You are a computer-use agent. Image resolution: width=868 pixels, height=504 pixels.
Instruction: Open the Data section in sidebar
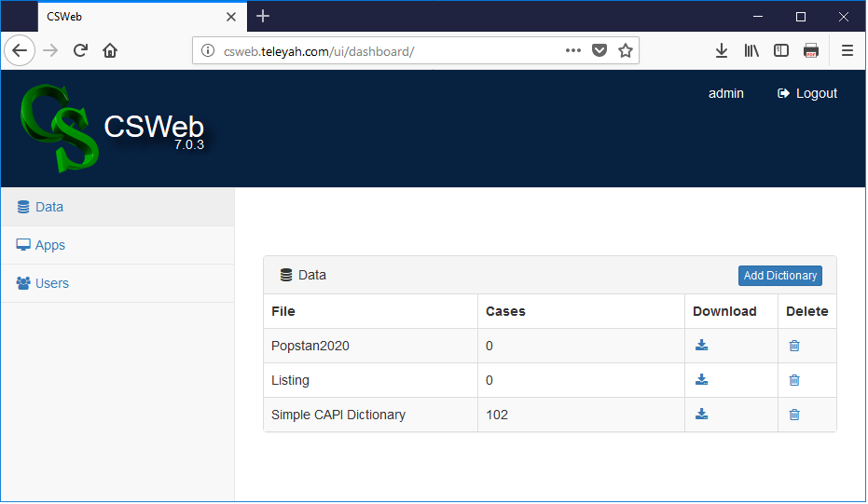(x=49, y=207)
